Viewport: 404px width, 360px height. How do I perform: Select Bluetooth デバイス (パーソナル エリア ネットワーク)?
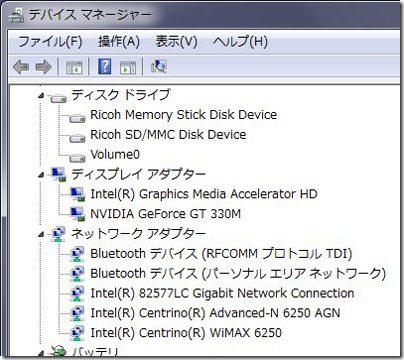(238, 274)
